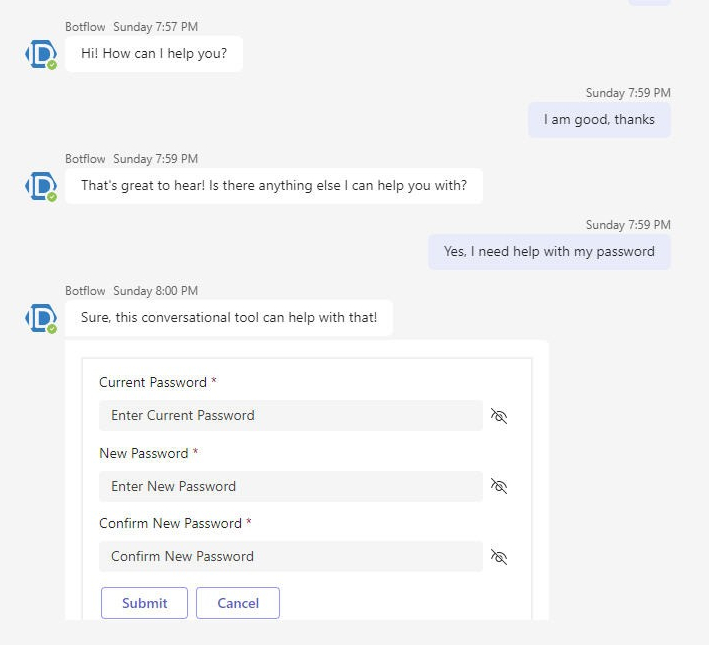Select the "Hi! How can I help you?" message
709x645 pixels.
coord(154,54)
